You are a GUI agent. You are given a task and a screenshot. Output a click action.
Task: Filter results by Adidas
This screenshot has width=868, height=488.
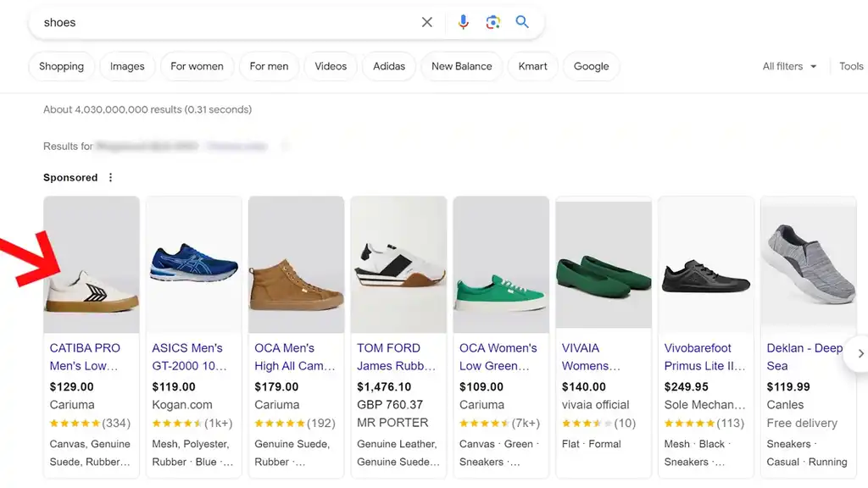tap(389, 66)
